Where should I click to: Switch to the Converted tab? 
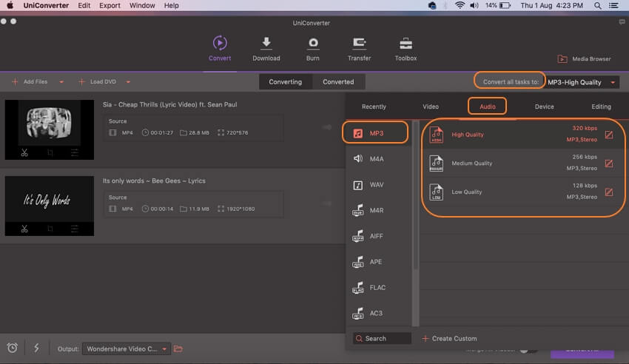pyautogui.click(x=338, y=82)
